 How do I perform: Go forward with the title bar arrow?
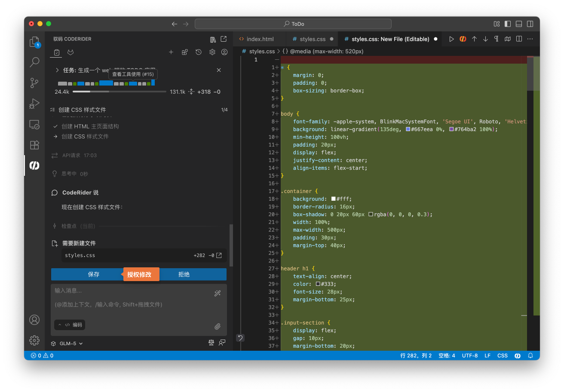coord(186,24)
